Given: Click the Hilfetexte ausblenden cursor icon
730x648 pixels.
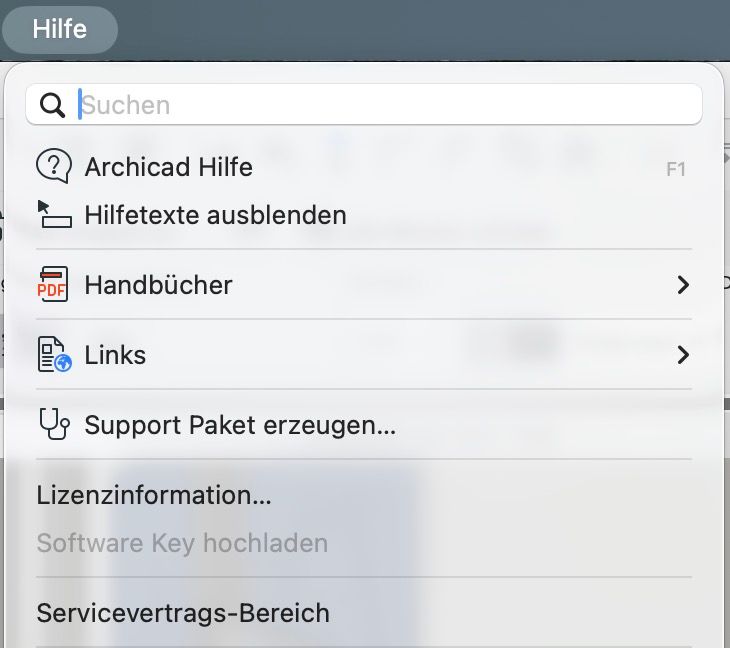Looking at the screenshot, I should [53, 215].
